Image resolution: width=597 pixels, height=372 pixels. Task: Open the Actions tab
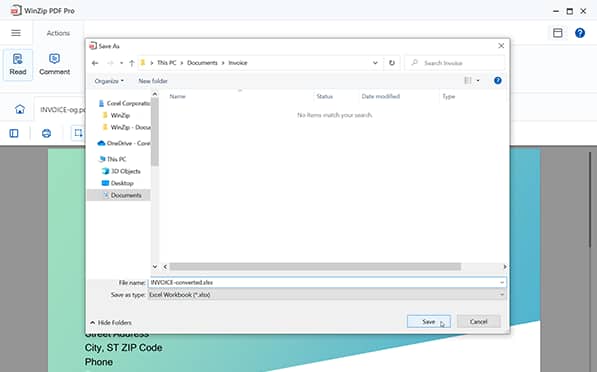[58, 33]
